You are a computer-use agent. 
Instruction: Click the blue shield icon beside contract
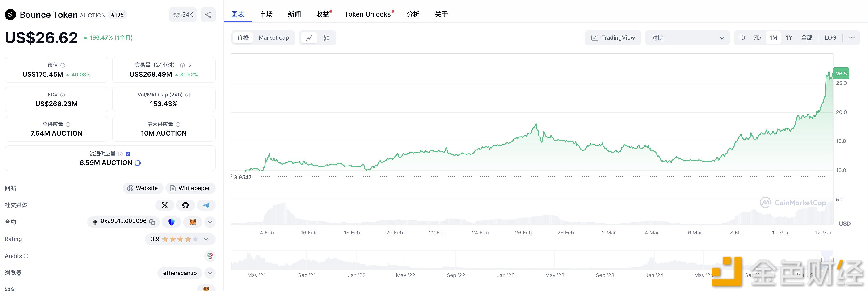(x=172, y=222)
